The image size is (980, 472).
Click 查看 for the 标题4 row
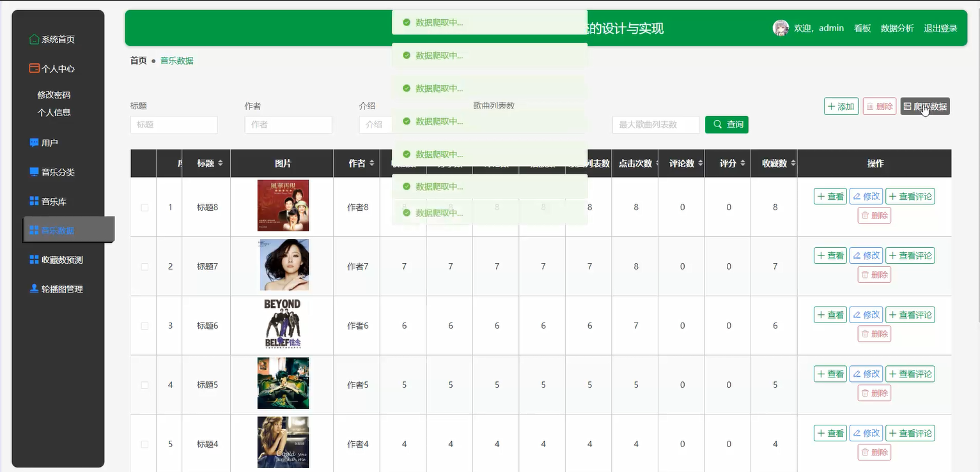pyautogui.click(x=830, y=433)
